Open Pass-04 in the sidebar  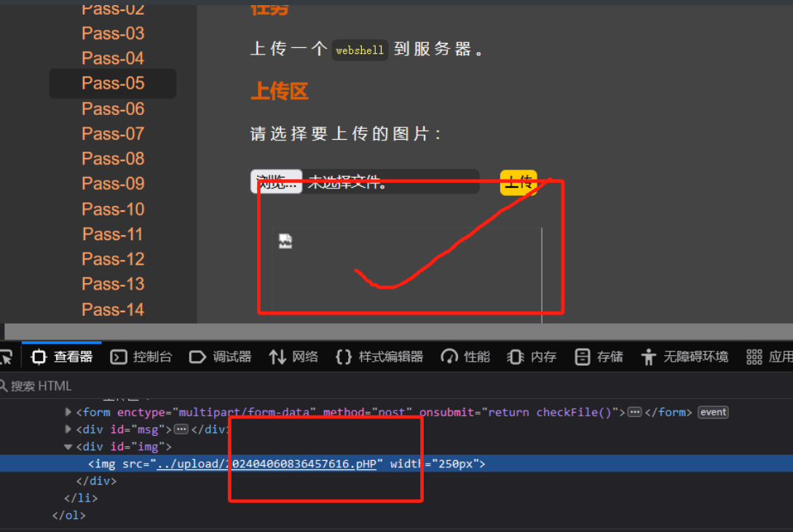coord(113,58)
